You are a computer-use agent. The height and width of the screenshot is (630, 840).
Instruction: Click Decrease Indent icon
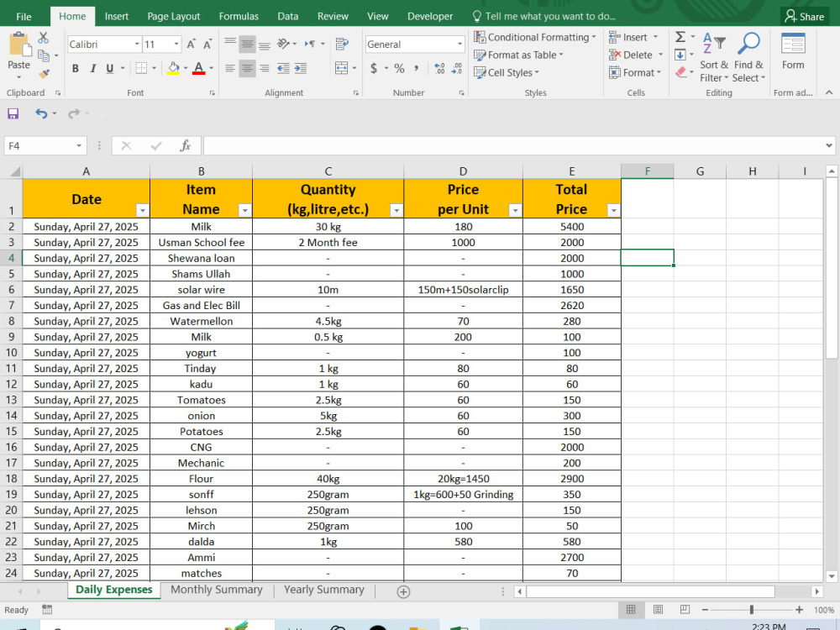pos(283,68)
